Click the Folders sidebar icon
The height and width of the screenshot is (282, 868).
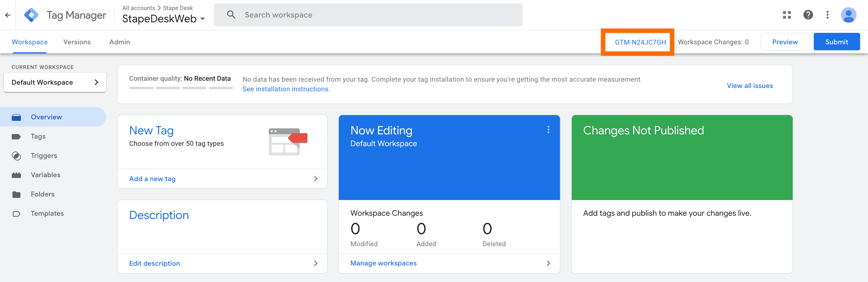point(16,194)
